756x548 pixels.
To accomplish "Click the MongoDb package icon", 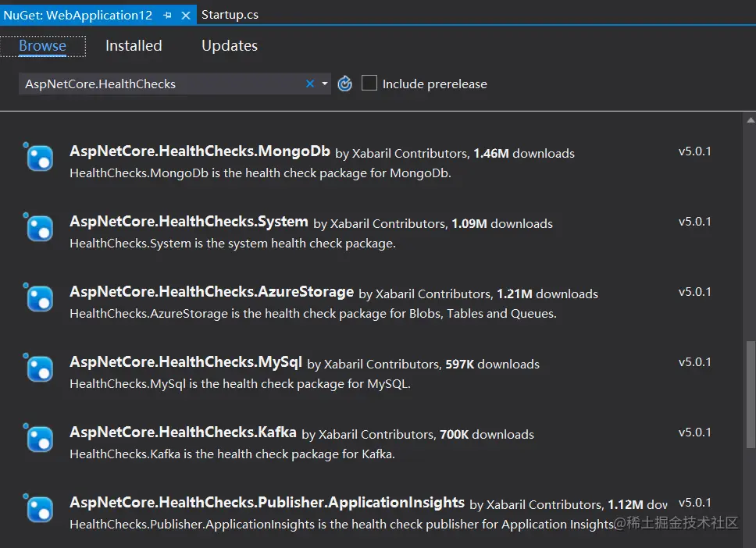I will [38, 157].
